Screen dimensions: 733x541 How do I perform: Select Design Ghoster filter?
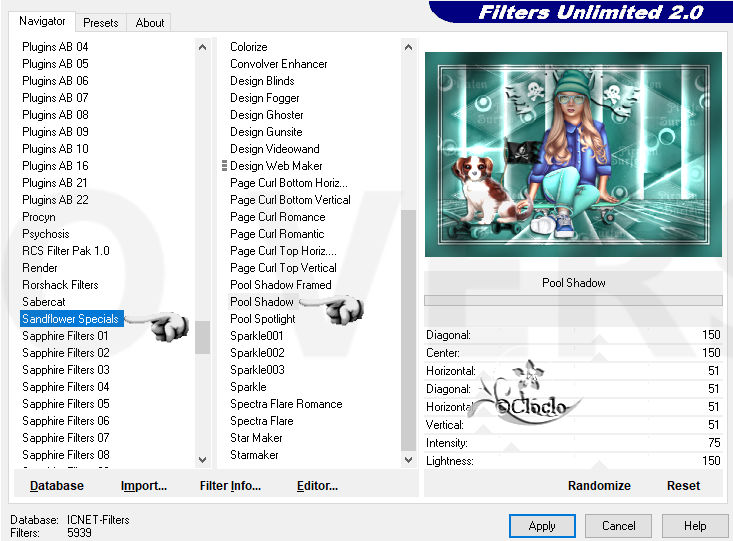click(266, 115)
